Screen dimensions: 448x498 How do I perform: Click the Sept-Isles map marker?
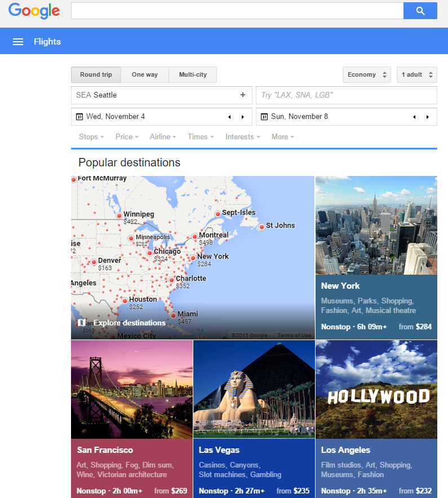218,214
